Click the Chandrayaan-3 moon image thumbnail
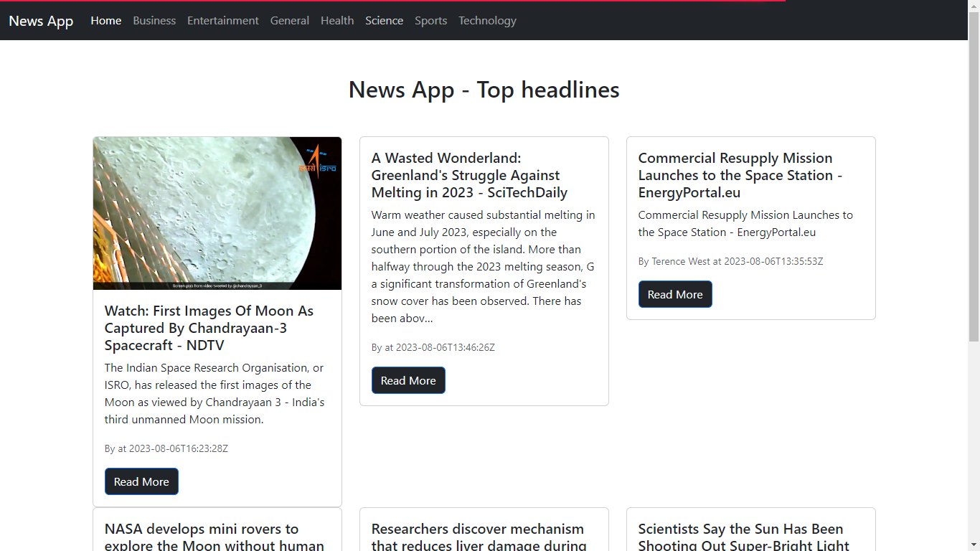The width and height of the screenshot is (980, 551). point(217,213)
